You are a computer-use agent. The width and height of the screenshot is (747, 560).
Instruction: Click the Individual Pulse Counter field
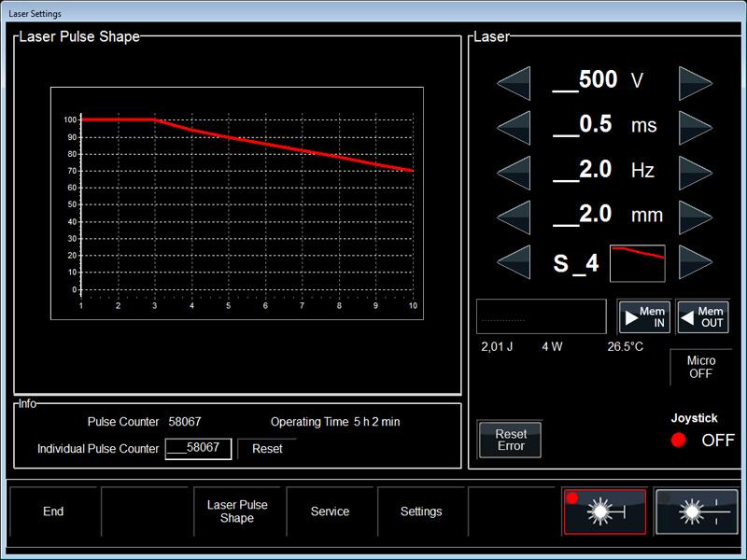coord(197,449)
